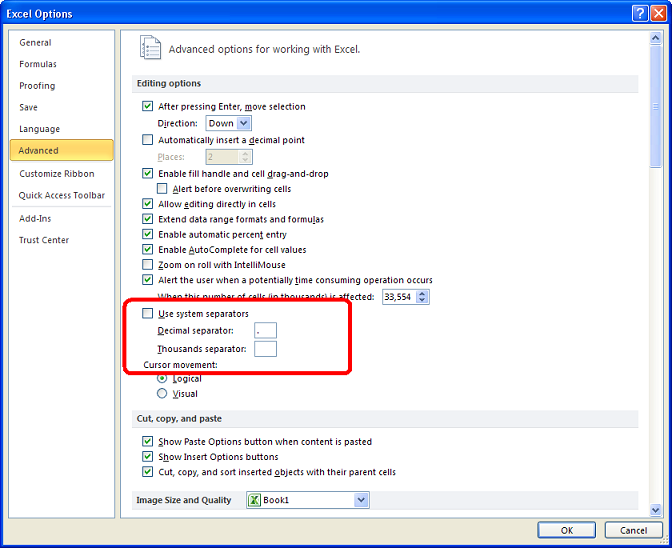Click the Decimal separator input field

click(265, 331)
